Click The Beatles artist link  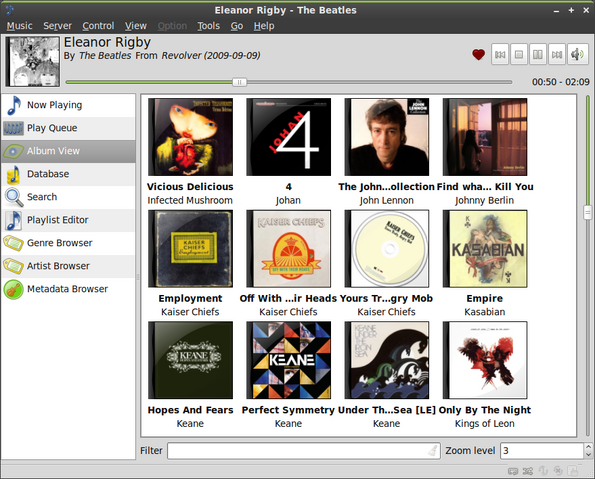pyautogui.click(x=105, y=56)
